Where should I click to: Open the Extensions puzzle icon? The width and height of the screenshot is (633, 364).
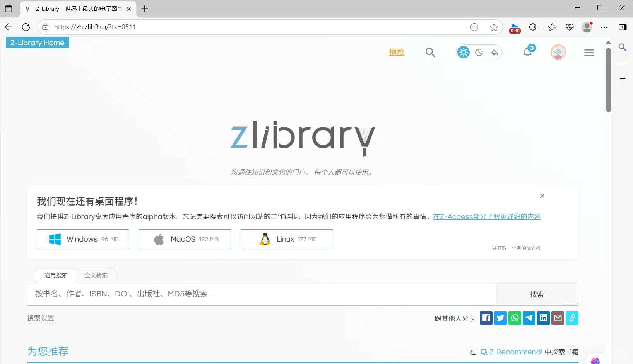pyautogui.click(x=533, y=27)
